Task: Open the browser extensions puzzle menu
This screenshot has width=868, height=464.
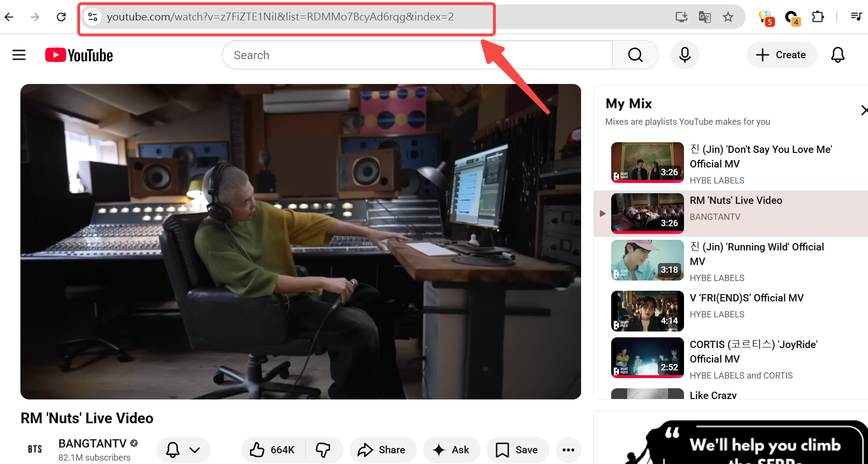Action: (x=818, y=17)
